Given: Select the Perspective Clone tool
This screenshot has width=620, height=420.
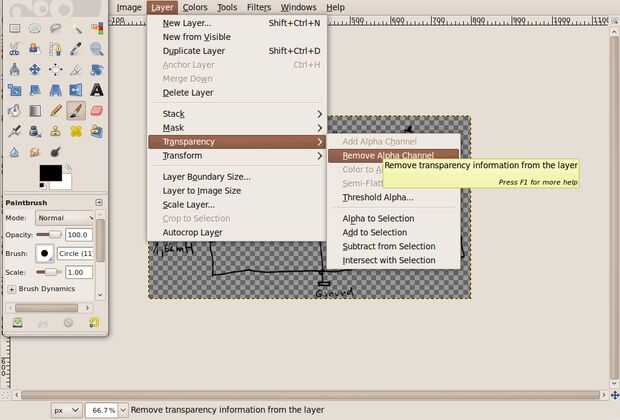Looking at the screenshot, I should pyautogui.click(x=97, y=131).
